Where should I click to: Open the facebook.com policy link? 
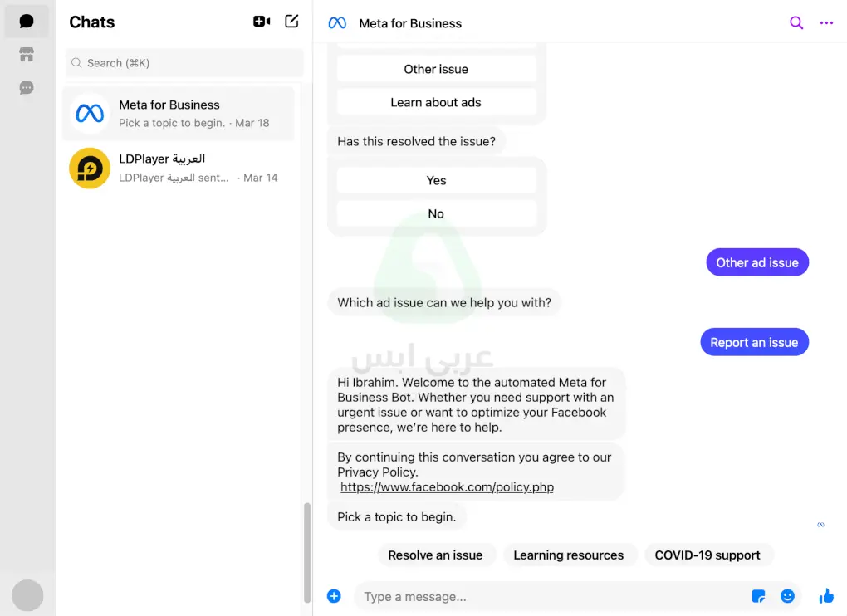point(447,487)
